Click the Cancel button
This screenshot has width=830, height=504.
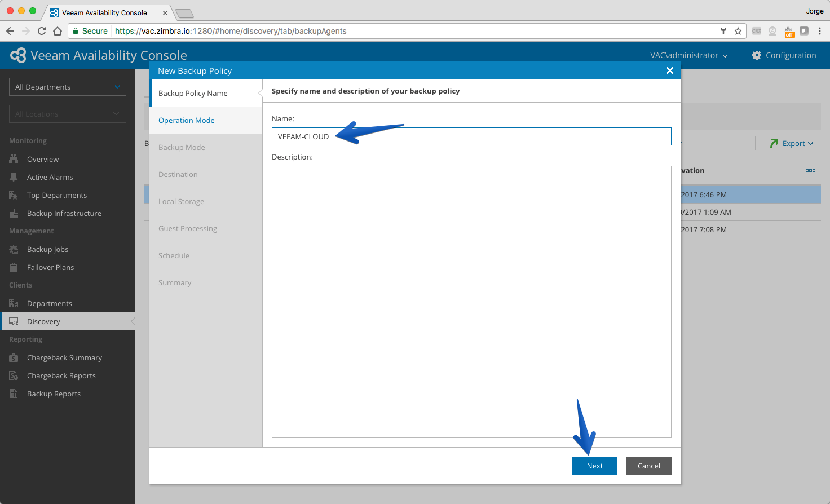(x=649, y=466)
